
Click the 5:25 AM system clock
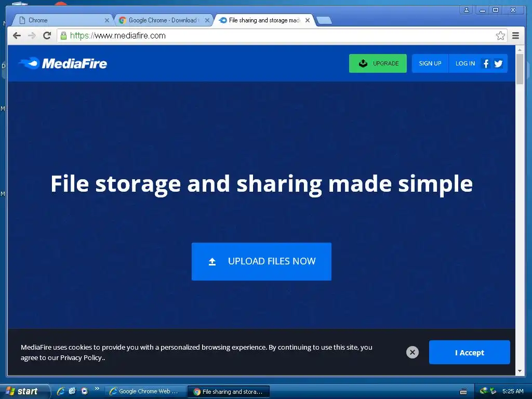pos(513,391)
